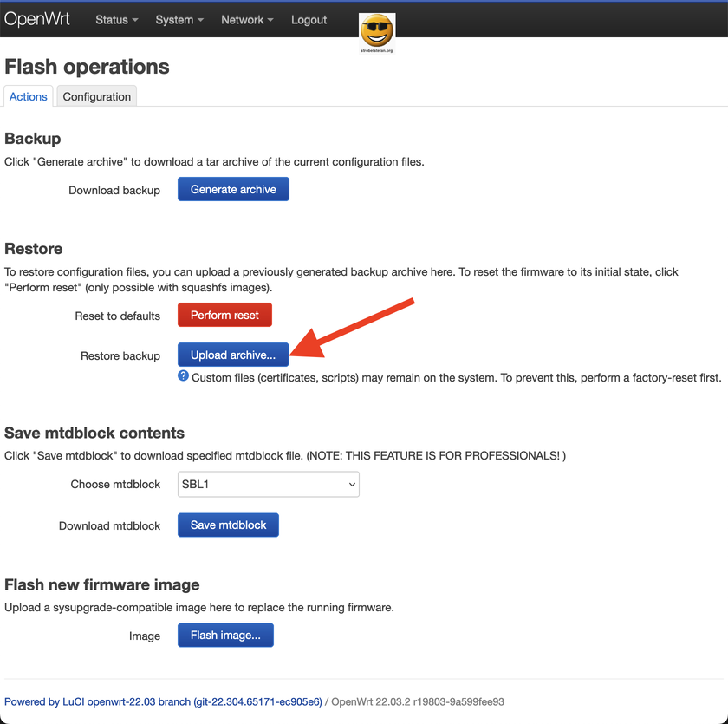The image size is (728, 724).
Task: Click the sunglasses smiley icon
Action: [x=377, y=30]
